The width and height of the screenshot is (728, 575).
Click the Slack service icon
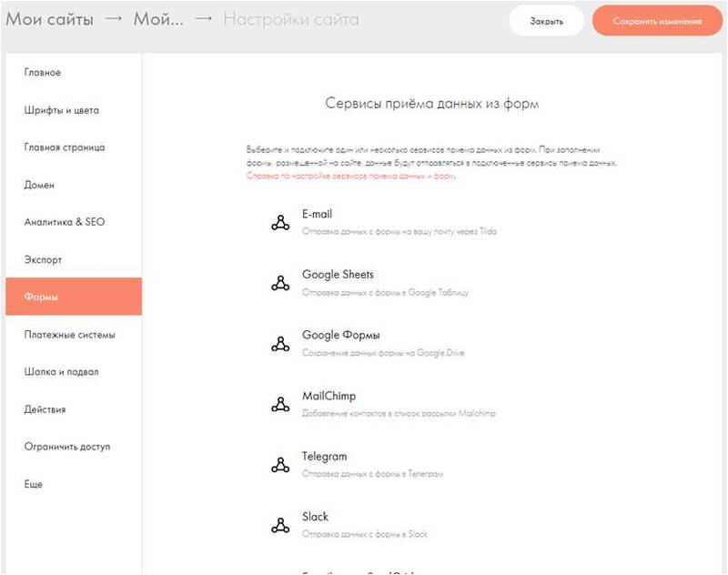coord(280,525)
